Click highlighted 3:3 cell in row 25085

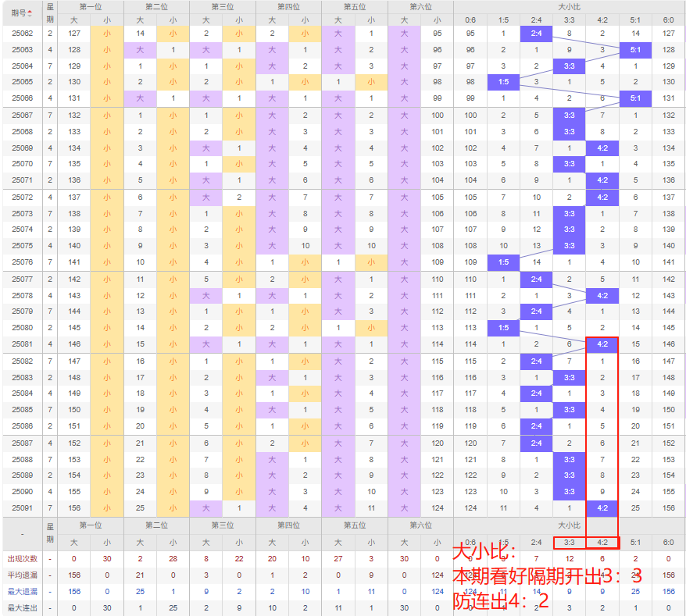click(569, 410)
